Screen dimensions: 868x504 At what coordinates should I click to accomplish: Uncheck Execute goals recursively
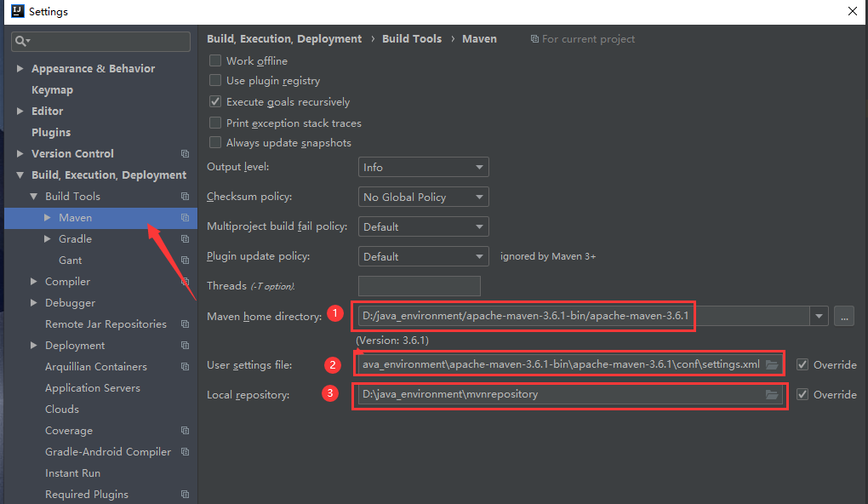pyautogui.click(x=214, y=101)
